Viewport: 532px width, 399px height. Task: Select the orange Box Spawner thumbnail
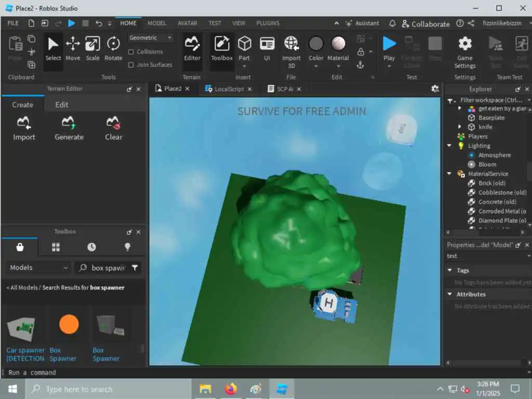(x=69, y=324)
